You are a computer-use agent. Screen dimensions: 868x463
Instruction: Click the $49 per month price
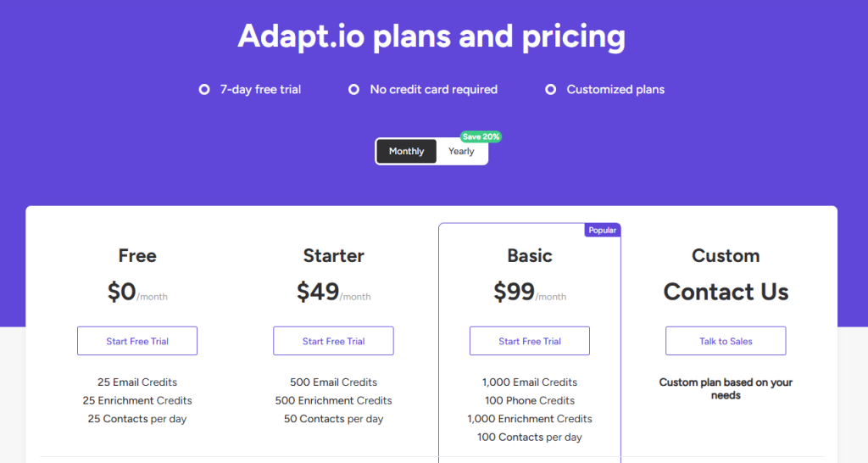pyautogui.click(x=333, y=293)
